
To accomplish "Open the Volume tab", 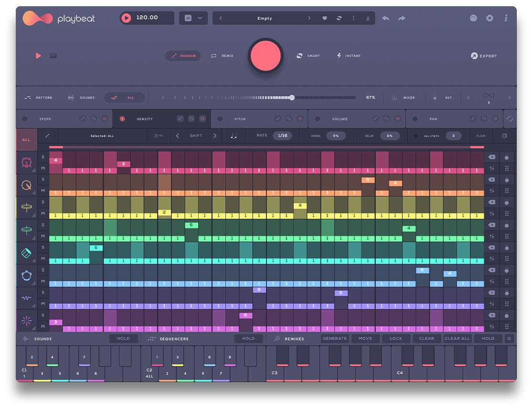I will click(340, 119).
